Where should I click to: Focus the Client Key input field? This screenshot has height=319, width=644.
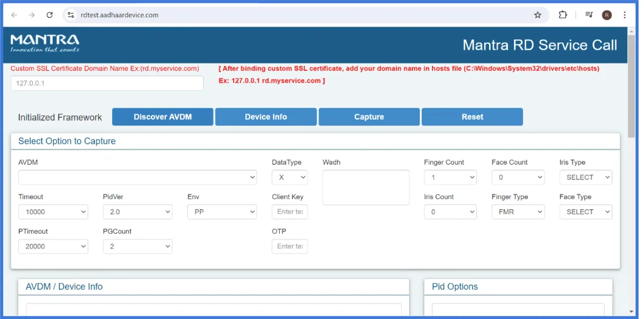pos(290,212)
